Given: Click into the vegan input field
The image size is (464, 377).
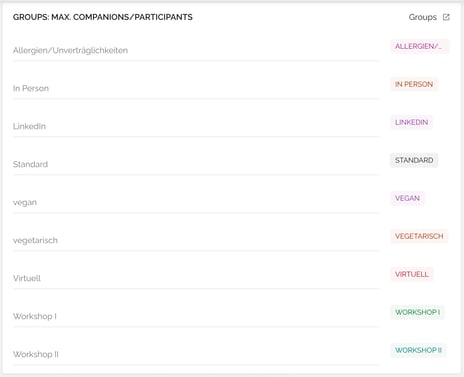Looking at the screenshot, I should tap(196, 203).
